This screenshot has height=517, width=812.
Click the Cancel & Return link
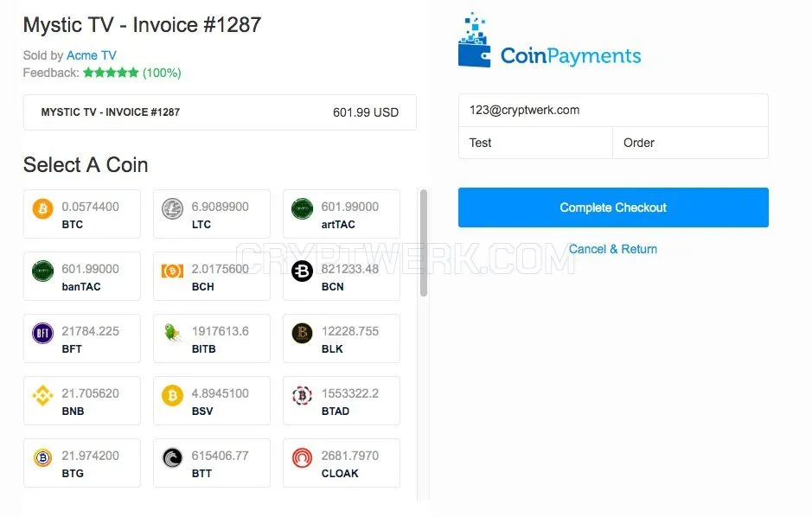[x=612, y=249]
